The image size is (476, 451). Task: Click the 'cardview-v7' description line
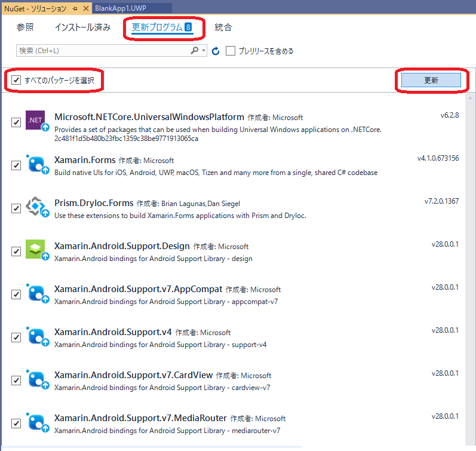pyautogui.click(x=162, y=388)
